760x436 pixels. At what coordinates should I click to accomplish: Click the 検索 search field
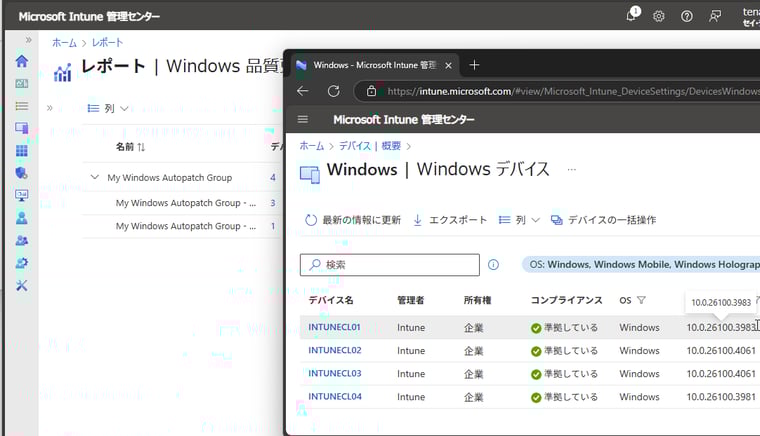[x=390, y=265]
